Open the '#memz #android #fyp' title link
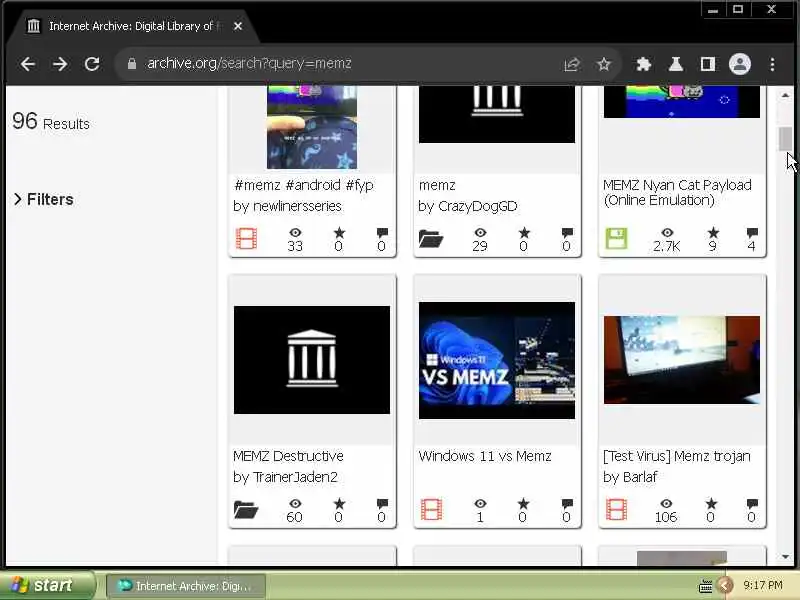 304,185
